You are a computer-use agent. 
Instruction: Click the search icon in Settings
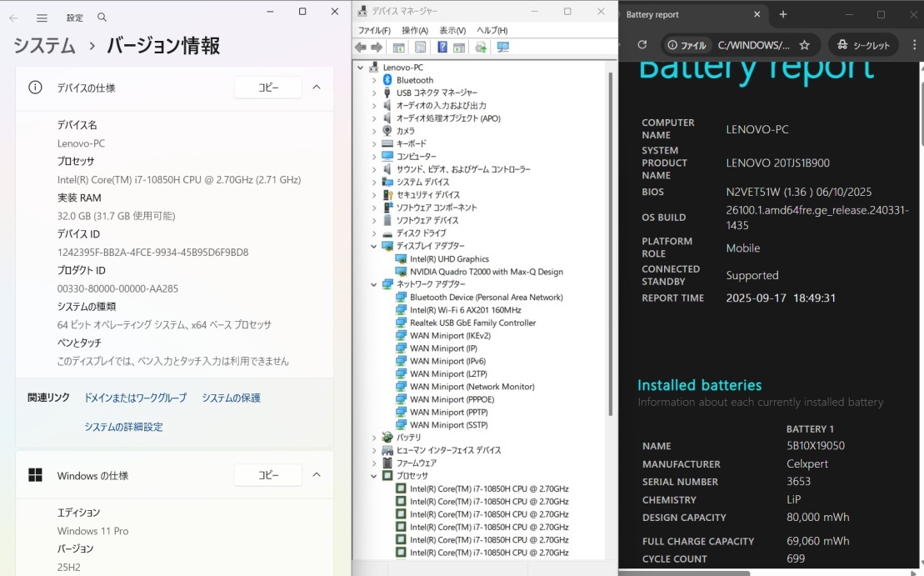pyautogui.click(x=102, y=18)
